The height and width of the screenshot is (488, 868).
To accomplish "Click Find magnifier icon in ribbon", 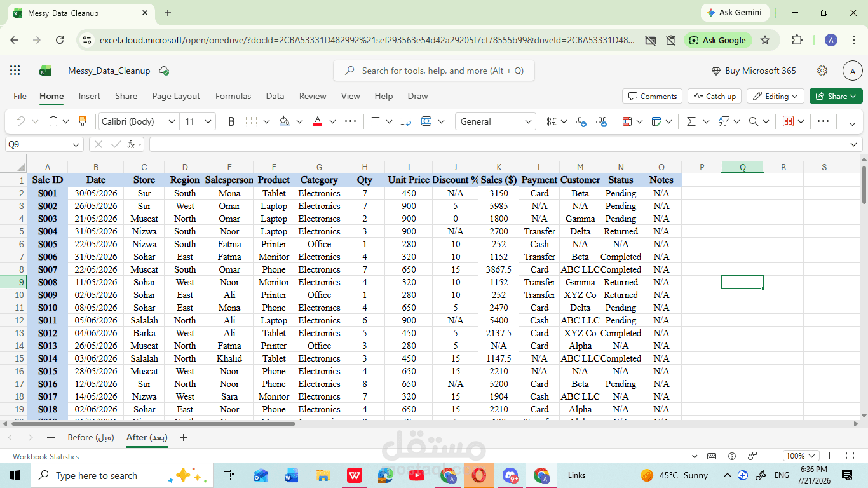I will [754, 121].
